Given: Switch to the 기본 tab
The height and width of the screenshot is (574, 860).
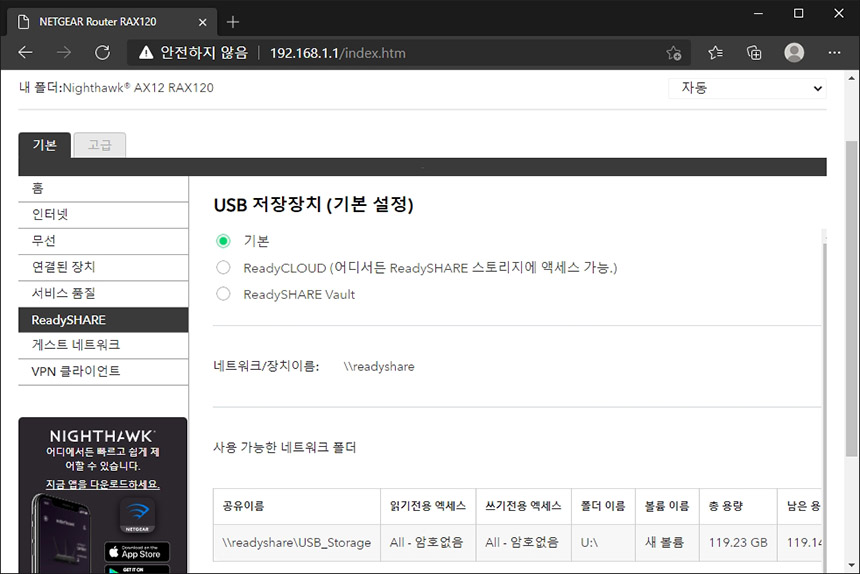Looking at the screenshot, I should [44, 145].
